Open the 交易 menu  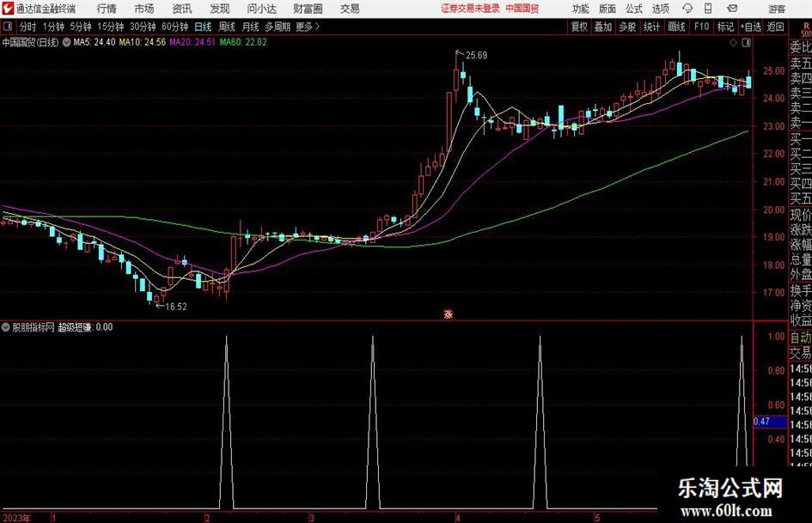(350, 9)
